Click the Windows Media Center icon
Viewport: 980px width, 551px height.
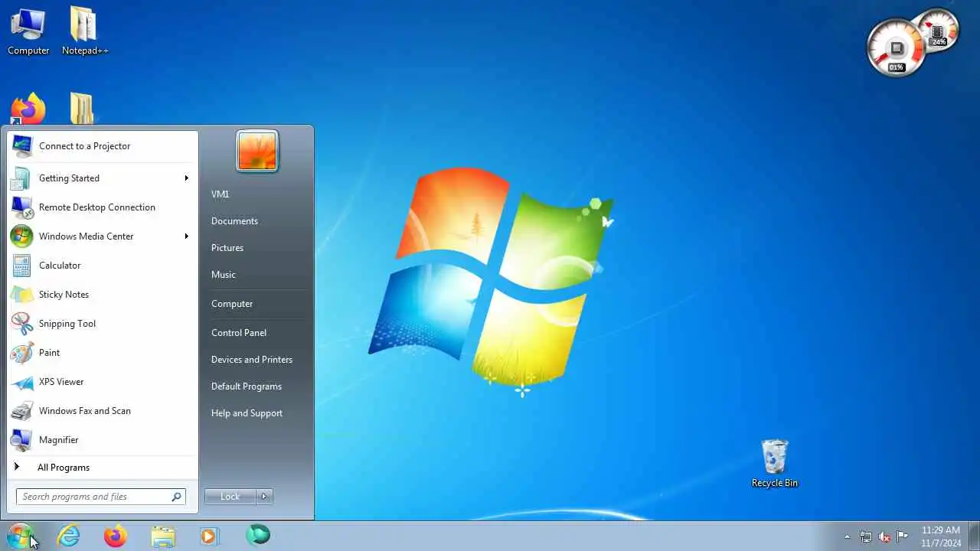[x=21, y=236]
